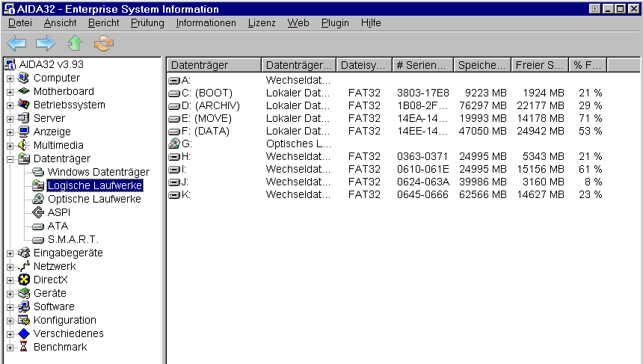Viewport: 643px width, 364px height.
Task: Click the blue Verschiedenes diamond icon
Action: tap(24, 333)
